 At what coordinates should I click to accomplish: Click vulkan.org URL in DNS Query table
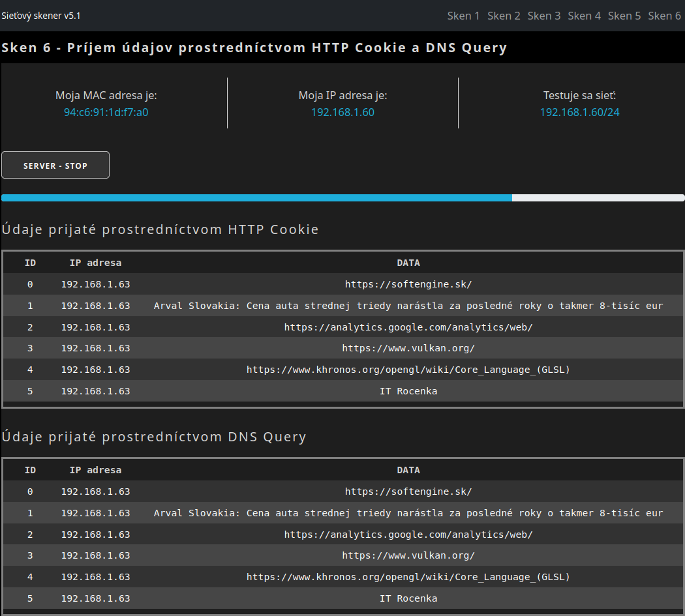408,555
